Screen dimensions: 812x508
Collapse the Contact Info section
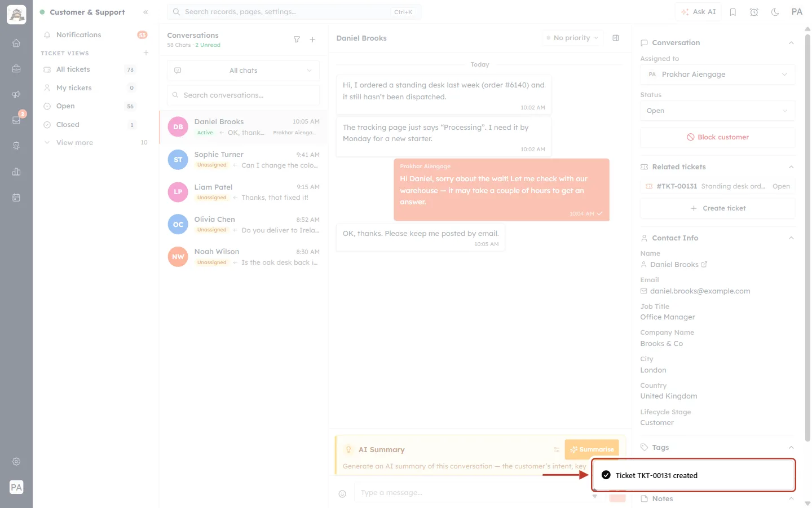coord(791,238)
